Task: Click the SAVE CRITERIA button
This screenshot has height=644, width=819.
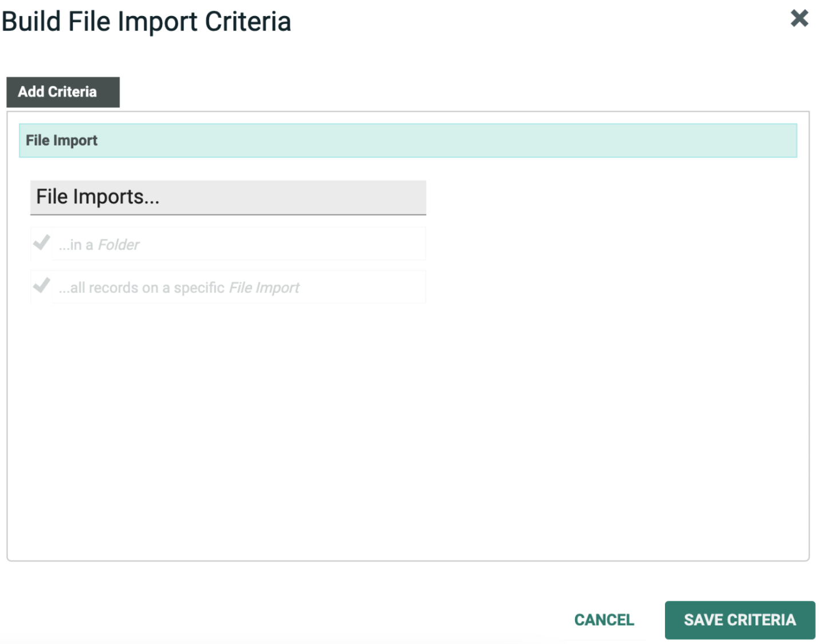Action: [739, 620]
